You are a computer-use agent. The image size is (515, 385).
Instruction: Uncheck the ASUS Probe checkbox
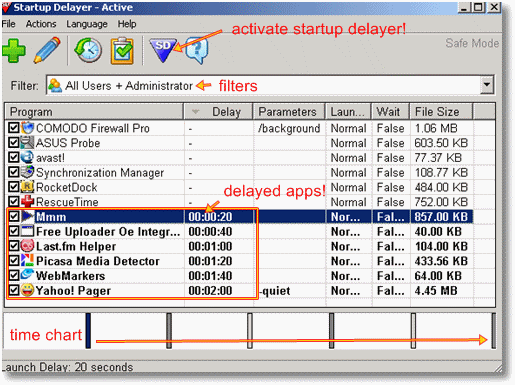(14, 143)
